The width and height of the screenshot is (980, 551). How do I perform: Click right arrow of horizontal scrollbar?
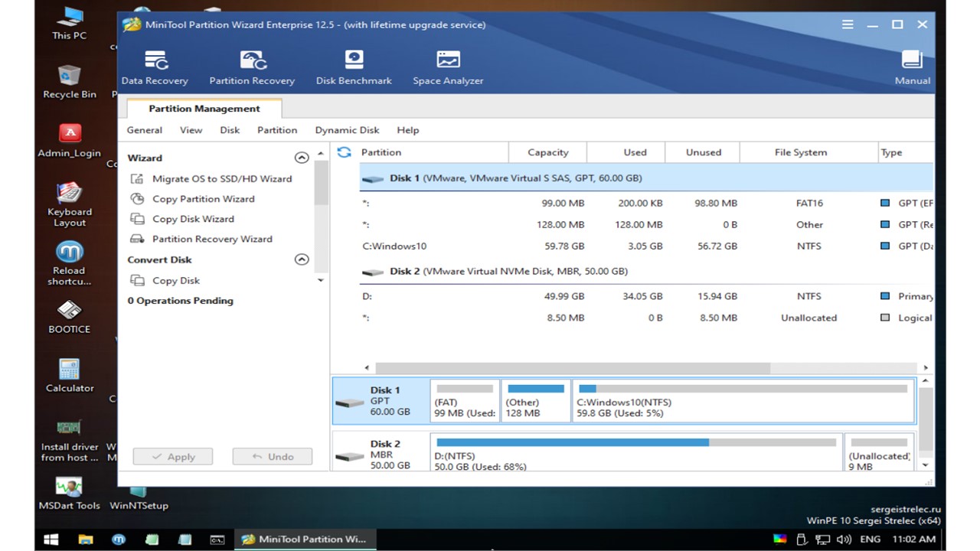pyautogui.click(x=926, y=368)
